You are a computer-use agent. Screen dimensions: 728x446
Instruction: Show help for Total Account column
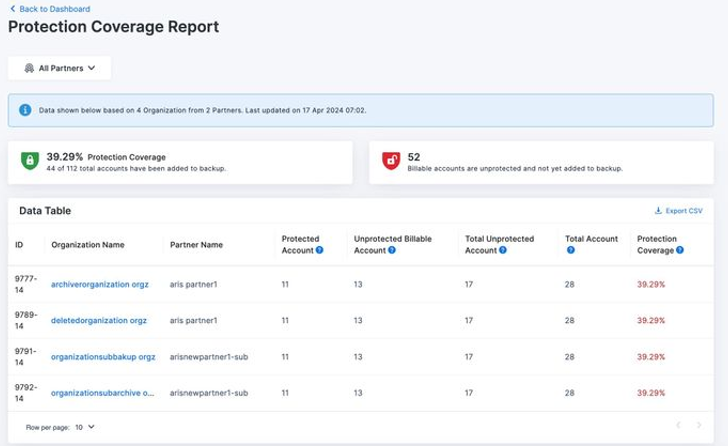(571, 250)
